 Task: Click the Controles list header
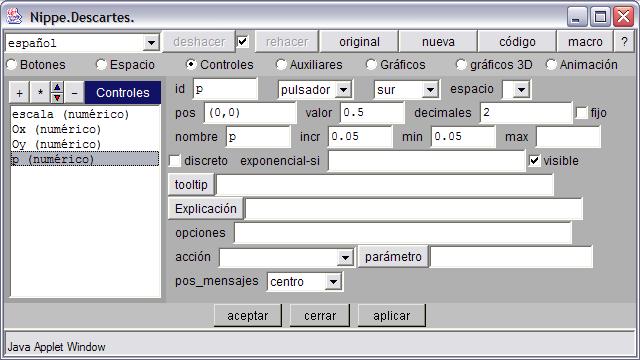point(123,93)
